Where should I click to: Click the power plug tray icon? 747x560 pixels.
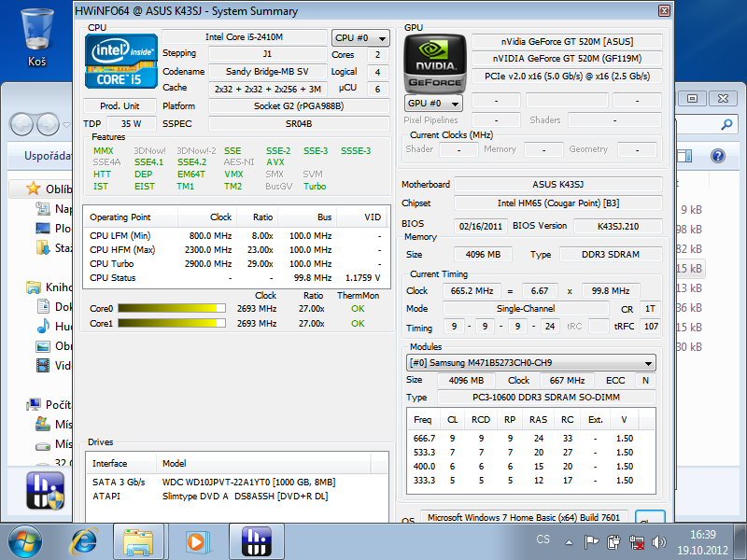613,542
